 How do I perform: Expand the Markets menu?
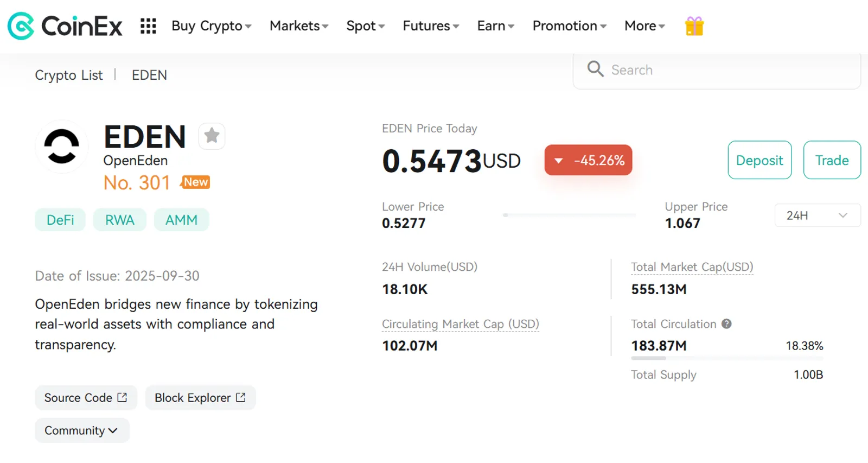click(299, 26)
